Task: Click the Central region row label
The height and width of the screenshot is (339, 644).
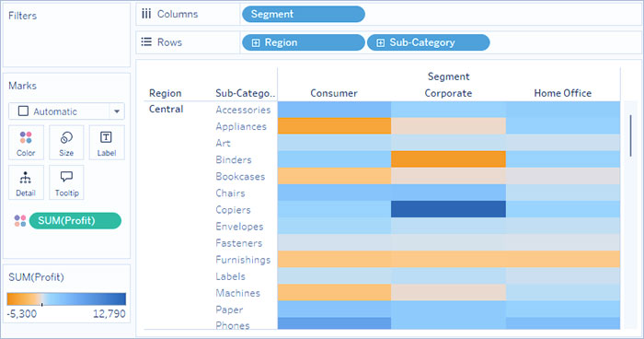Action: click(x=166, y=109)
